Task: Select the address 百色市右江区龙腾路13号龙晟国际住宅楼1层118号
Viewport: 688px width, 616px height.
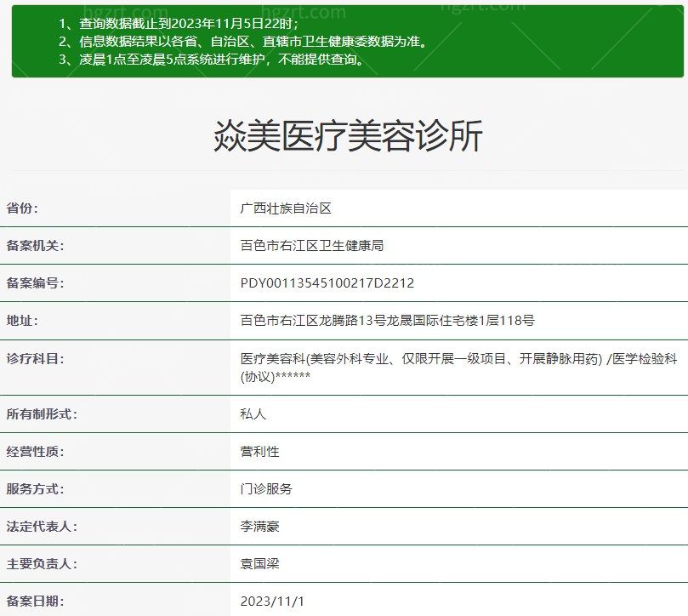Action: click(388, 321)
